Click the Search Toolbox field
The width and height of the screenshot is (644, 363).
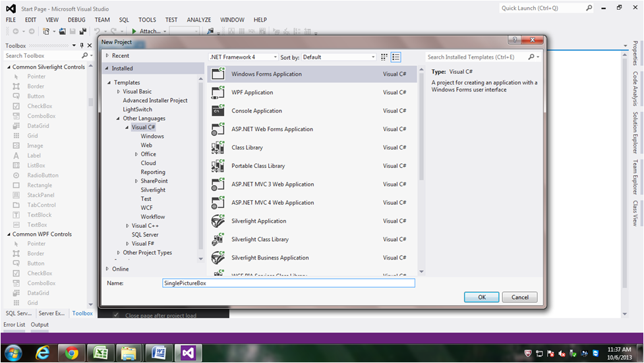[x=42, y=55]
